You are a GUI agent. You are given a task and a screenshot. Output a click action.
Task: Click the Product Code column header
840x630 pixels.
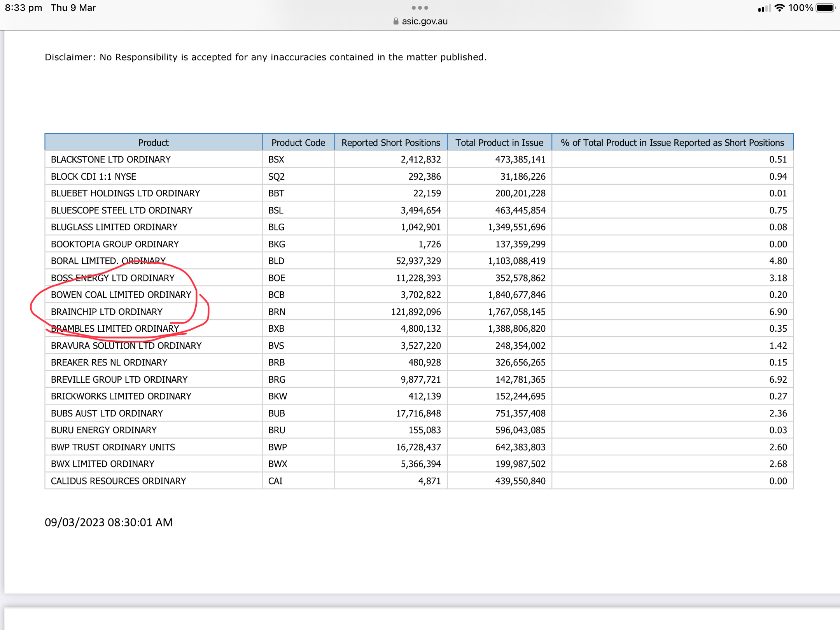point(298,143)
